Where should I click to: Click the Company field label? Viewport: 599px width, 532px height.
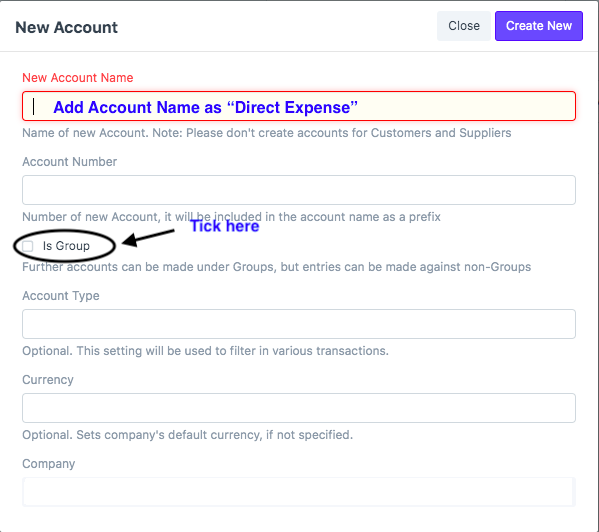click(49, 464)
